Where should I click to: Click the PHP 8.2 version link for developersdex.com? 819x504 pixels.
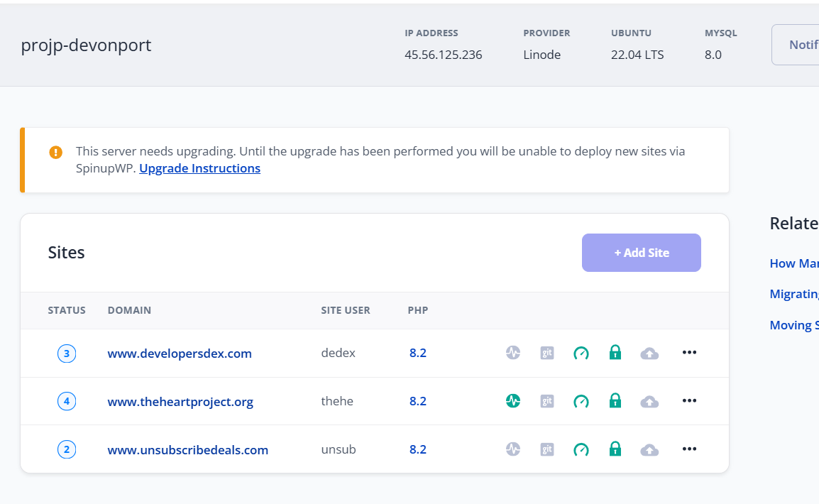coord(418,353)
